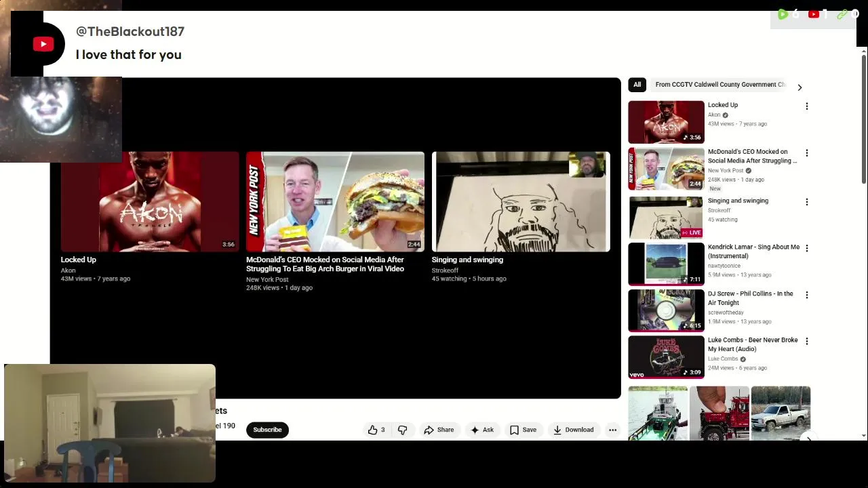The height and width of the screenshot is (488, 868).
Task: Click the right arrow next to the filter chips
Action: pos(800,87)
